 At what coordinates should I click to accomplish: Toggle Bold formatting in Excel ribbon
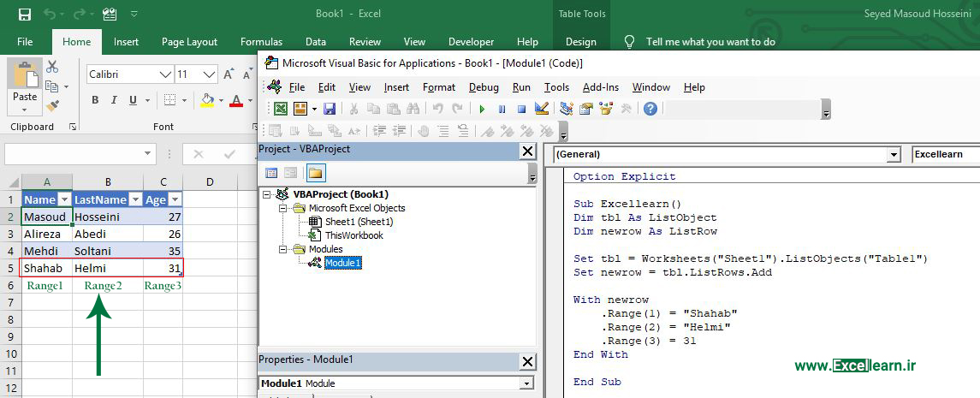[x=95, y=100]
